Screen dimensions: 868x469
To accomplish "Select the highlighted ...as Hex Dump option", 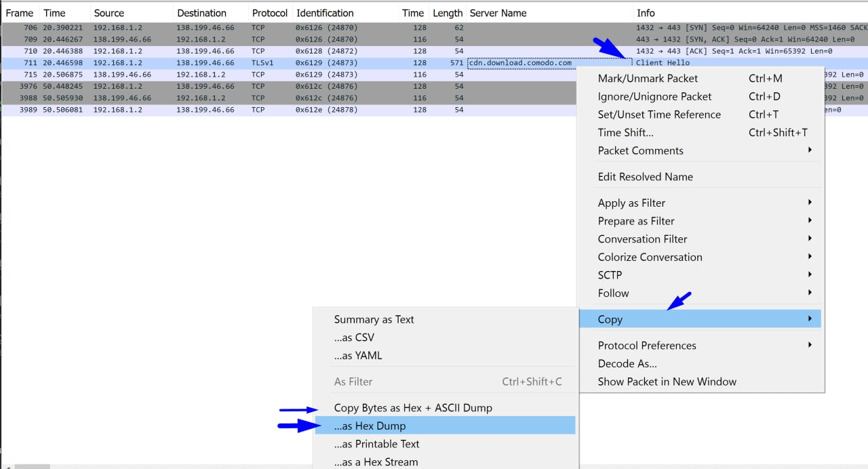I will [370, 425].
